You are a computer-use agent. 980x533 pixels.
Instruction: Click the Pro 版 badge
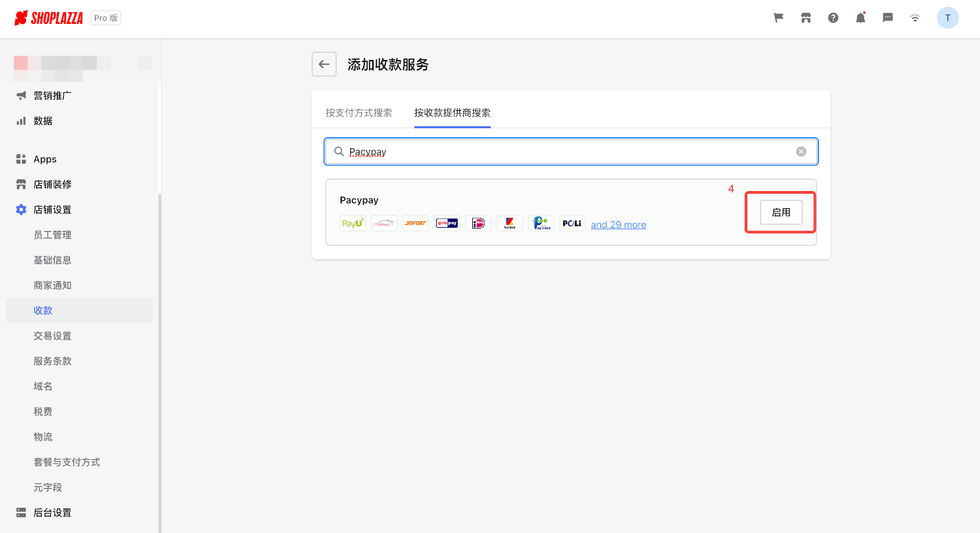tap(106, 18)
